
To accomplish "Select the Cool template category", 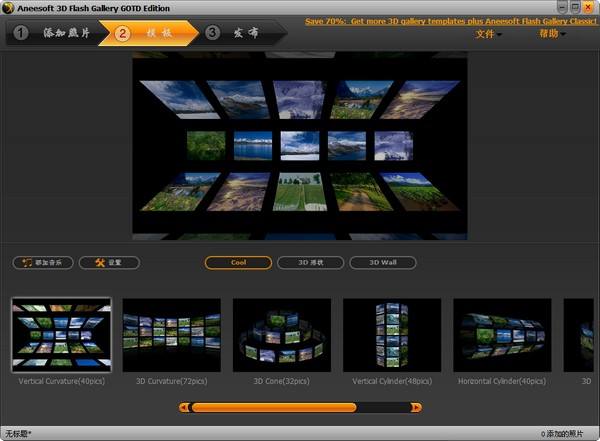I will pos(238,263).
